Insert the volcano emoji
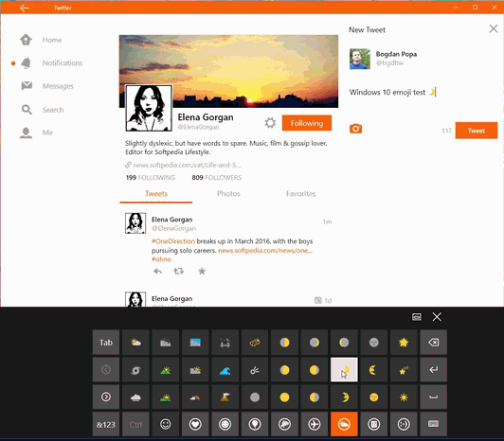This screenshot has height=441, width=504. (225, 397)
